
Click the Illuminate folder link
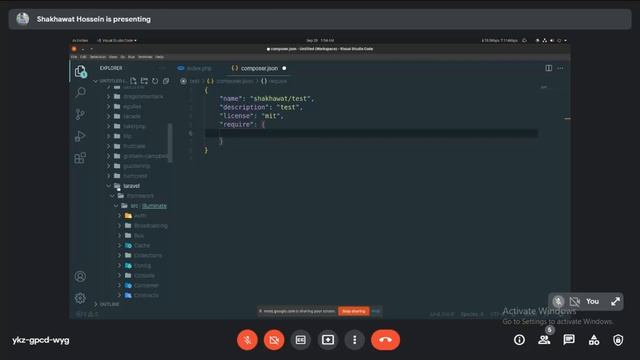(154, 206)
